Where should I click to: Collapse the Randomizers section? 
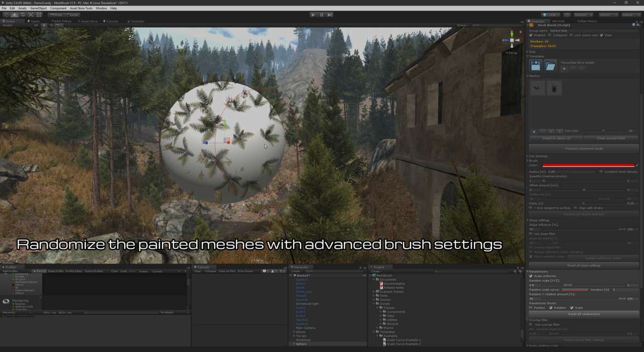pyautogui.click(x=528, y=272)
